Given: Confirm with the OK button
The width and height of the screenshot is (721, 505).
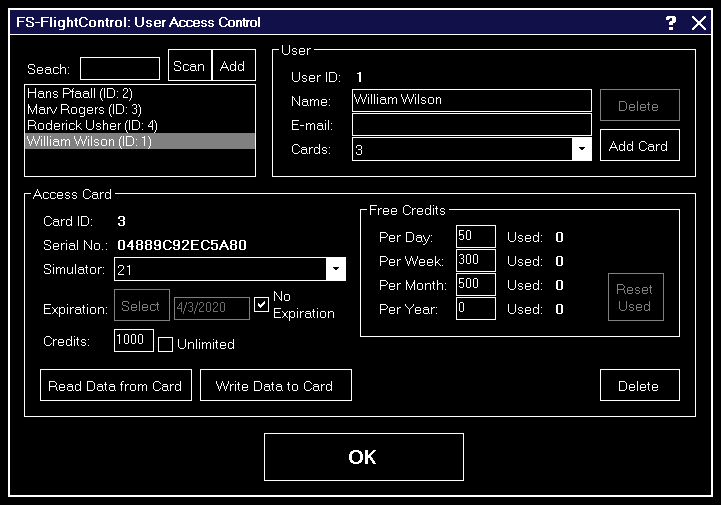Looking at the screenshot, I should pos(364,457).
